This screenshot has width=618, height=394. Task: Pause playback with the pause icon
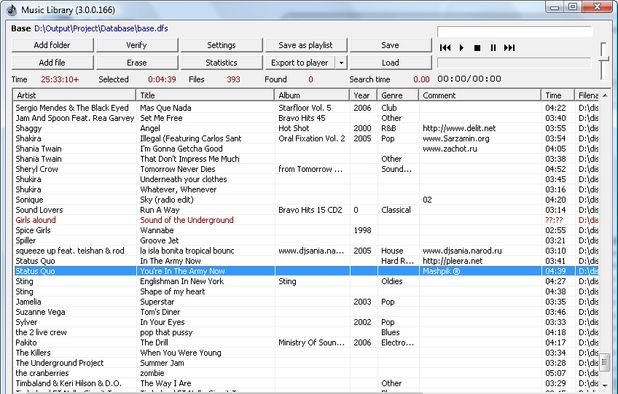coord(493,48)
